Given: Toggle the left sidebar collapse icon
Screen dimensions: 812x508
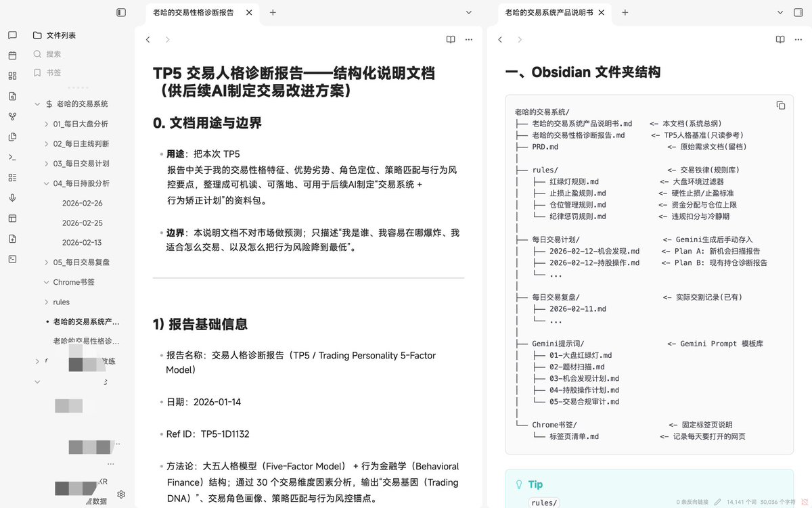Looking at the screenshot, I should [x=121, y=12].
